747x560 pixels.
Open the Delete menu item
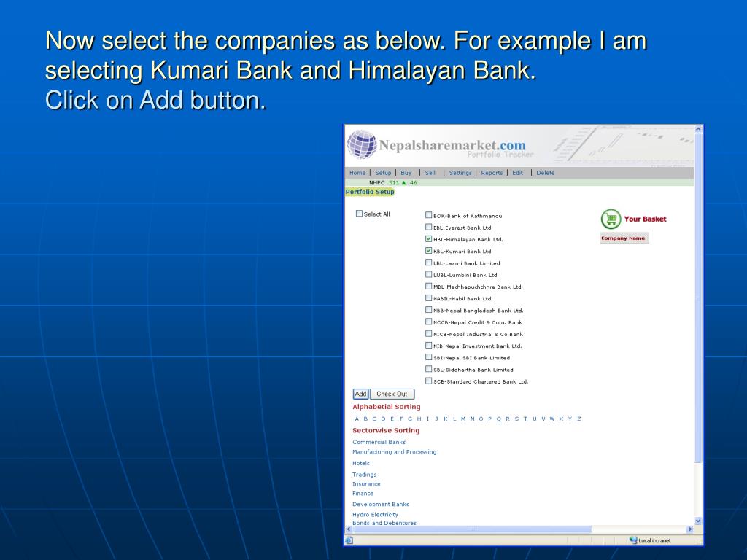pyautogui.click(x=546, y=173)
